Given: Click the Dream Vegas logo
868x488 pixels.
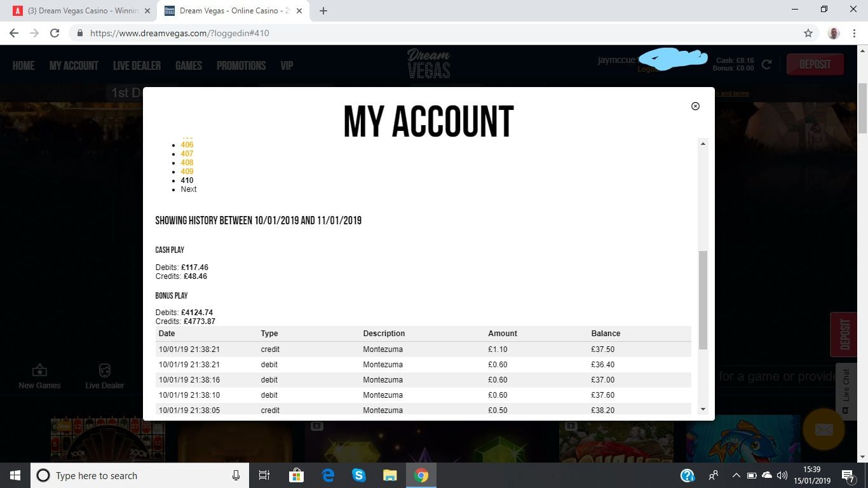Looking at the screenshot, I should 428,64.
